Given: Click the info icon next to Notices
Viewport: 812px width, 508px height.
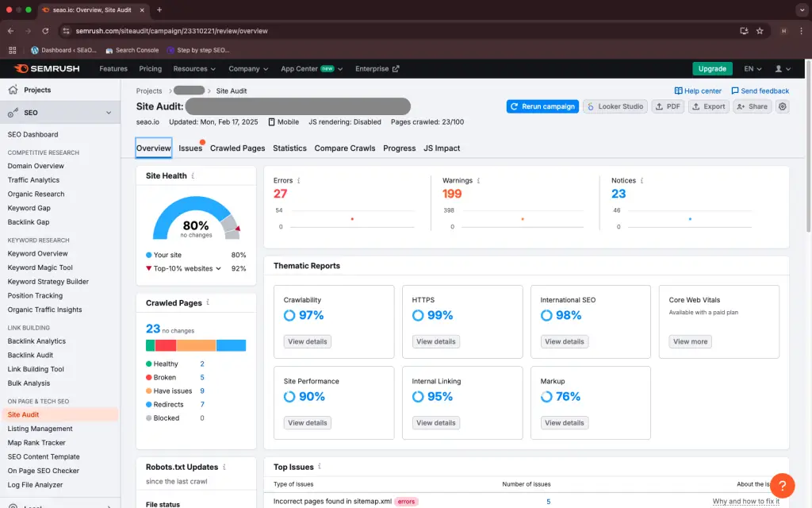Looking at the screenshot, I should coord(642,180).
